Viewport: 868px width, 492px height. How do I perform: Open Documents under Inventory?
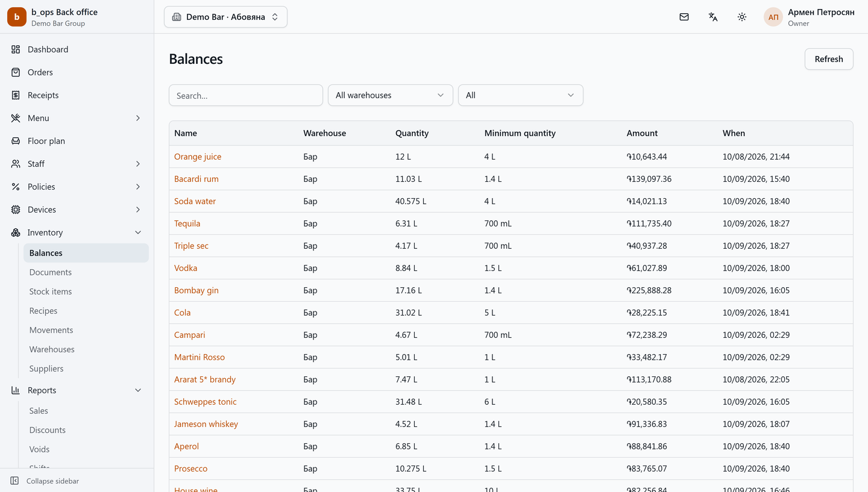pos(86,272)
